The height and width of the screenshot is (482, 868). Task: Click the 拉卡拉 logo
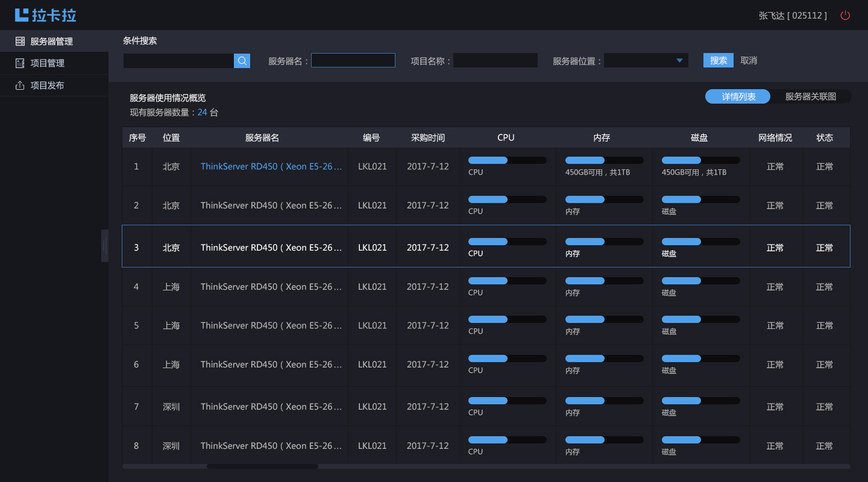(x=46, y=15)
